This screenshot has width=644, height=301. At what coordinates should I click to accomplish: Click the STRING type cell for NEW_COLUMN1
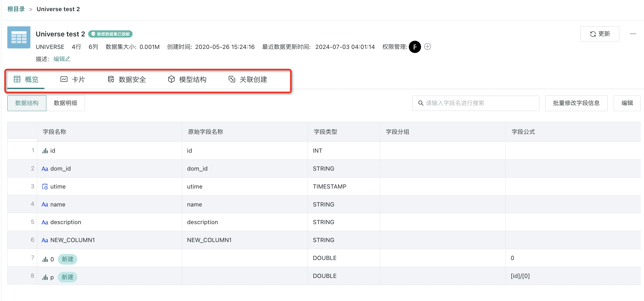click(x=344, y=240)
